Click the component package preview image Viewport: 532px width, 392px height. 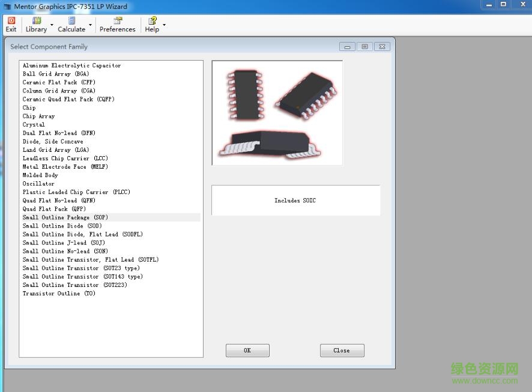[x=276, y=112]
